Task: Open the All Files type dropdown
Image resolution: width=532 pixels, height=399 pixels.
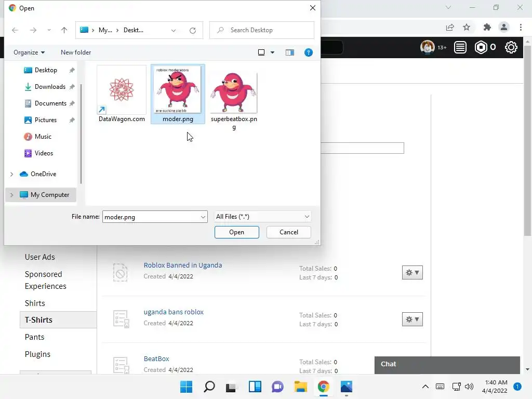Action: click(x=262, y=217)
